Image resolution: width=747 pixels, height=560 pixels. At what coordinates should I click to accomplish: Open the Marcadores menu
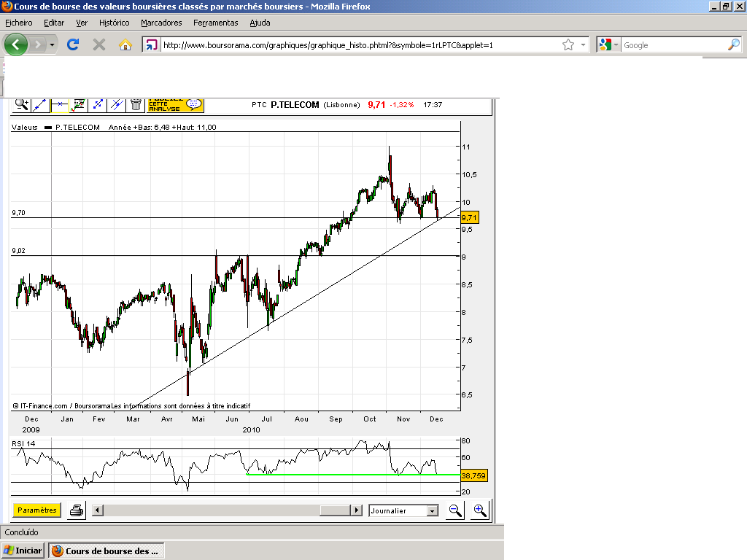pyautogui.click(x=161, y=23)
